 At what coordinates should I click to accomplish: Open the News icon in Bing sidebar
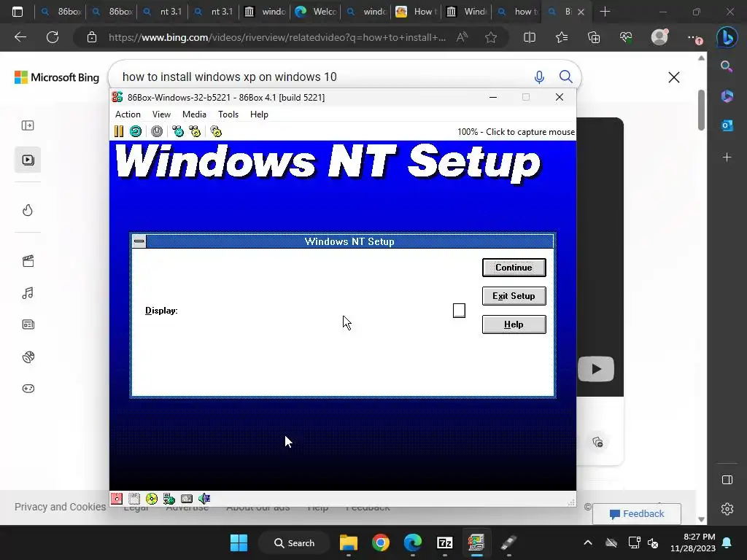click(28, 324)
